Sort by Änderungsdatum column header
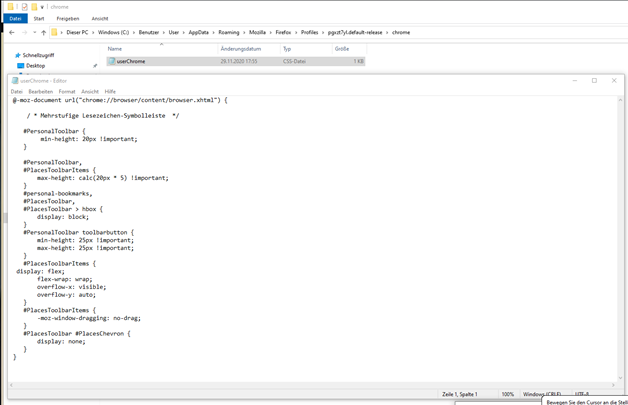 [x=241, y=49]
